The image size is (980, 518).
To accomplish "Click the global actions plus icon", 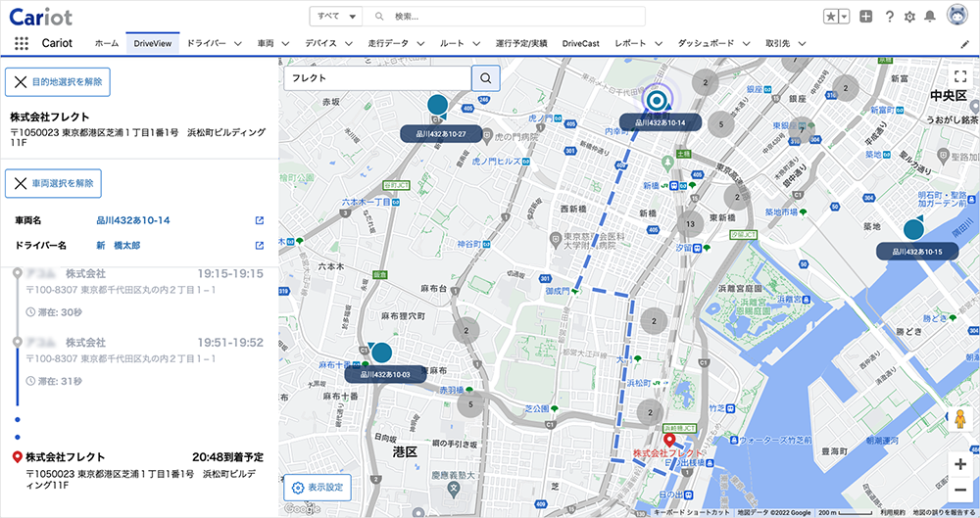I will 865,17.
